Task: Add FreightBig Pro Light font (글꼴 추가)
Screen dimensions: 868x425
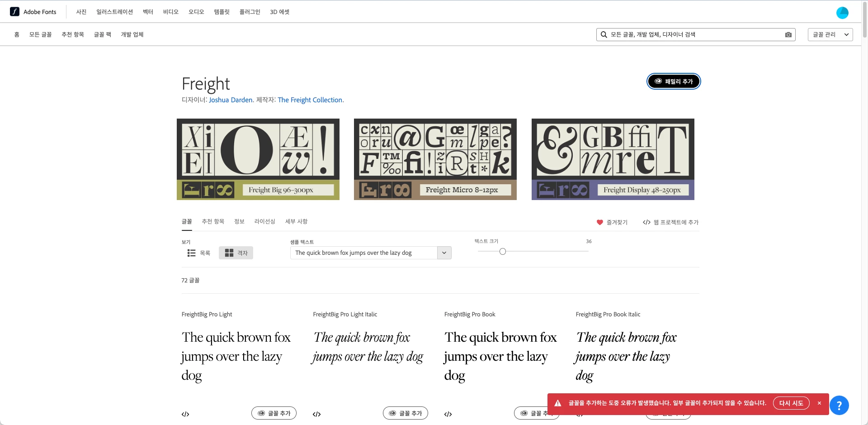Action: point(274,413)
